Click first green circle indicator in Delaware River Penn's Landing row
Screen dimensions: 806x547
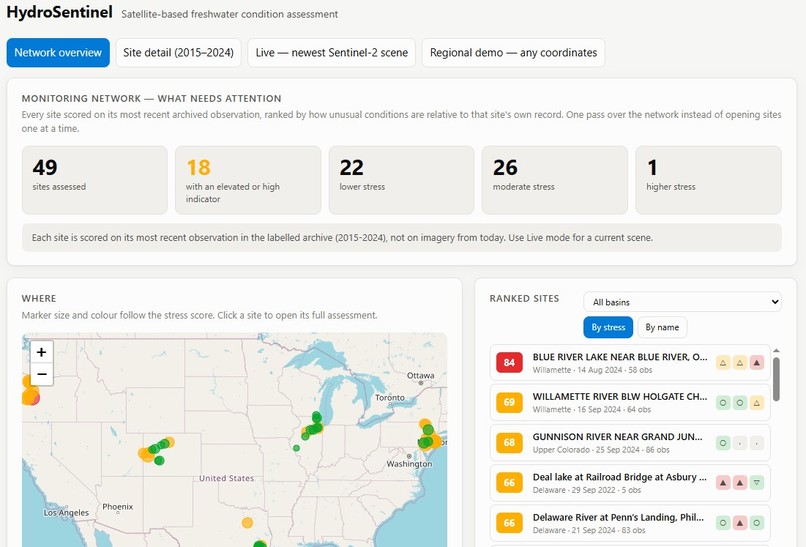click(723, 523)
